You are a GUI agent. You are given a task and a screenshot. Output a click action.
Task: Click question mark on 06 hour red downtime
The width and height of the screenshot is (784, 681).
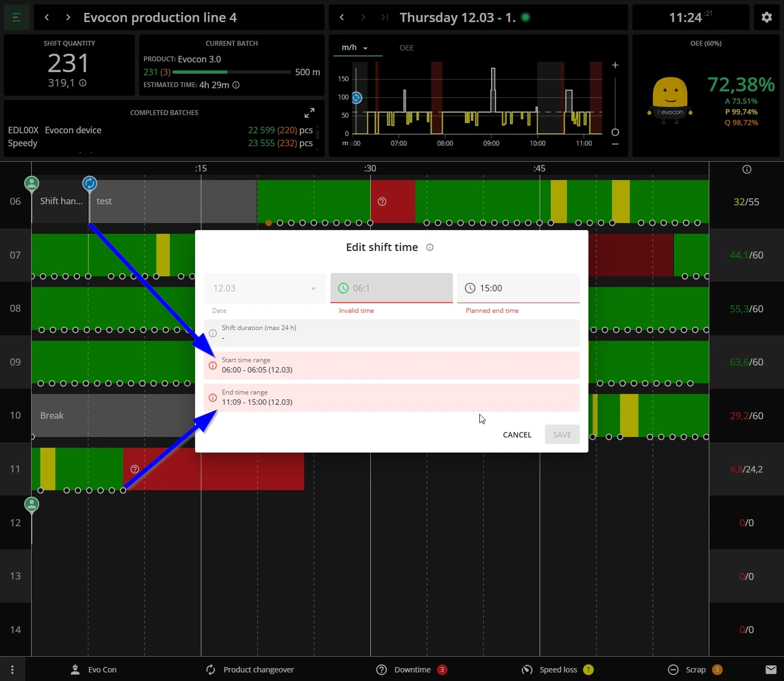(382, 202)
